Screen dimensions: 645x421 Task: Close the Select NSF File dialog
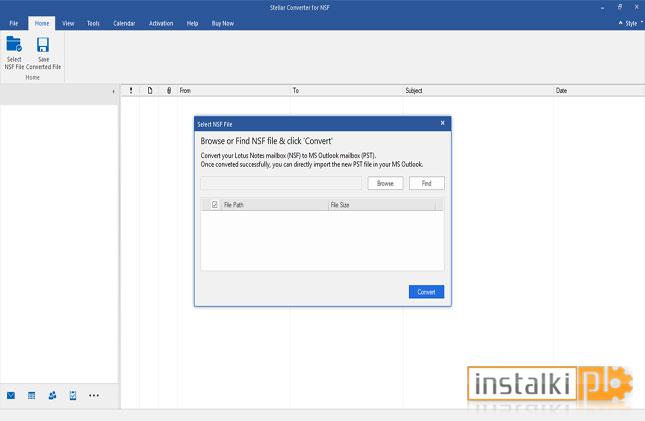coord(443,123)
